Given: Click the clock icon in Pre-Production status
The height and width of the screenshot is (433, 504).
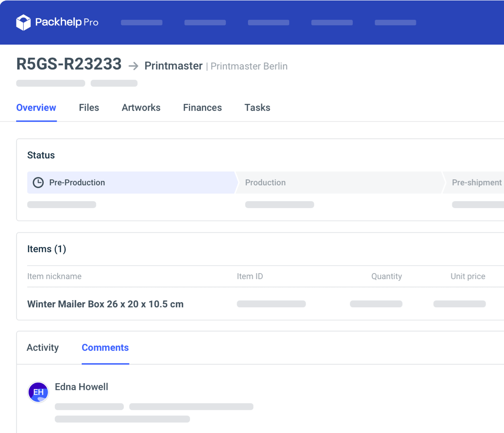Looking at the screenshot, I should click(x=38, y=182).
